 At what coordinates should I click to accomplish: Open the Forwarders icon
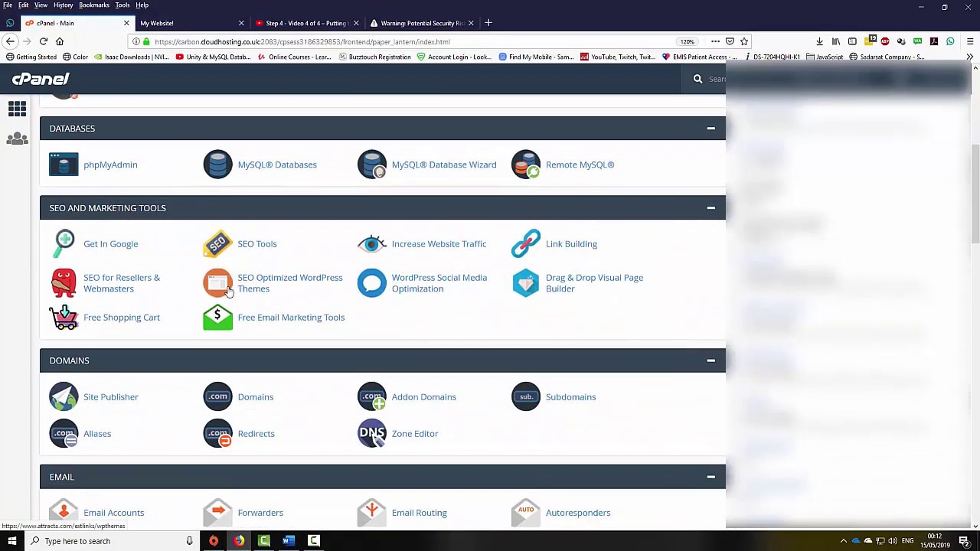click(x=217, y=512)
